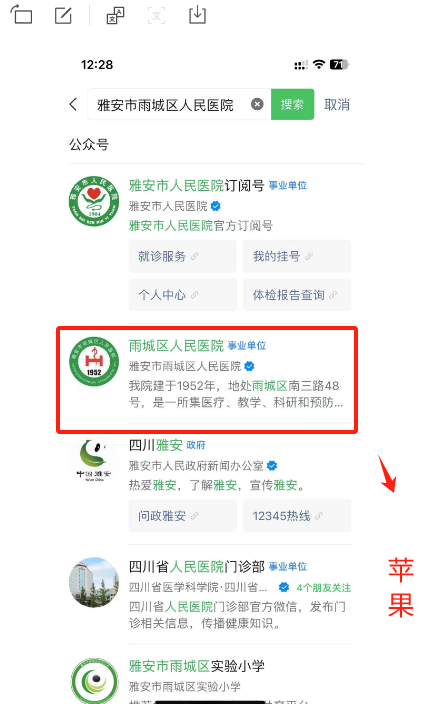The height and width of the screenshot is (704, 436).
Task: Click the rotate image icon in top toolbar
Action: (x=21, y=14)
